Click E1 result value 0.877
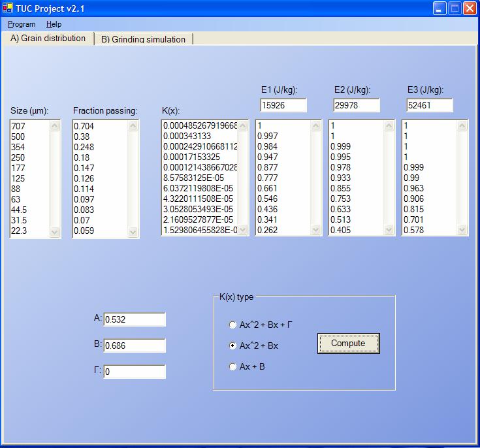 click(268, 167)
